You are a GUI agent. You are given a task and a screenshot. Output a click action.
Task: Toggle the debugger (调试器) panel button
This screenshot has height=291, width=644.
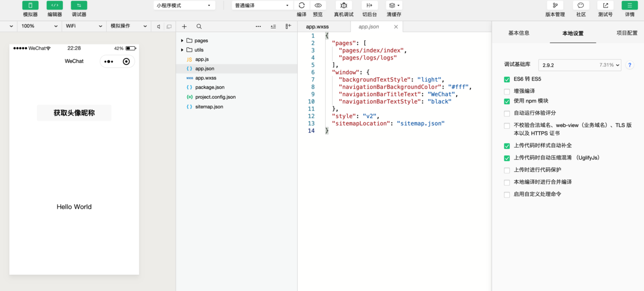(79, 5)
